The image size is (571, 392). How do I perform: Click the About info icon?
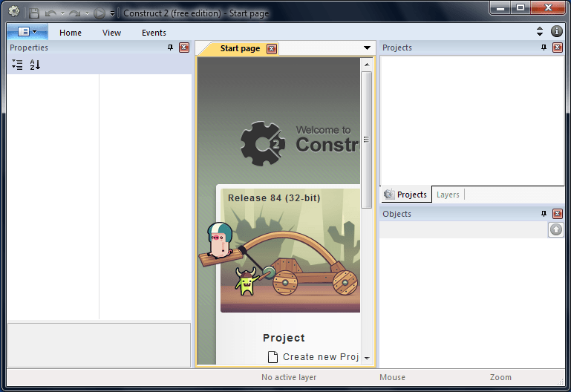556,31
